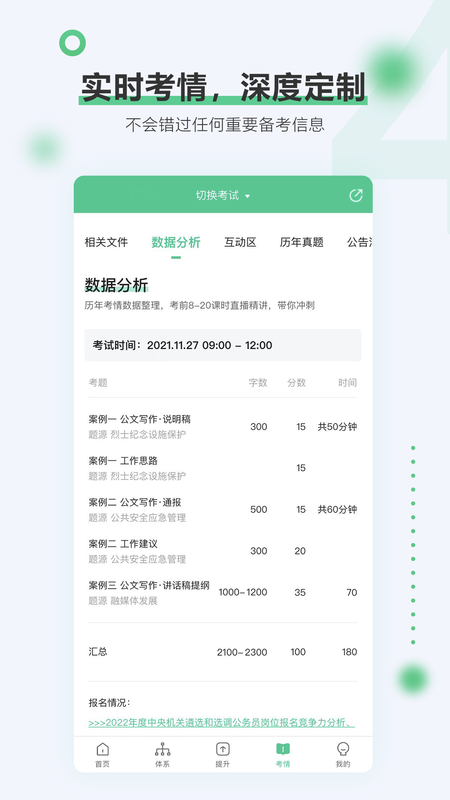450x800 pixels.
Task: Expand the 切换考试 dropdown
Action: pyautogui.click(x=223, y=195)
